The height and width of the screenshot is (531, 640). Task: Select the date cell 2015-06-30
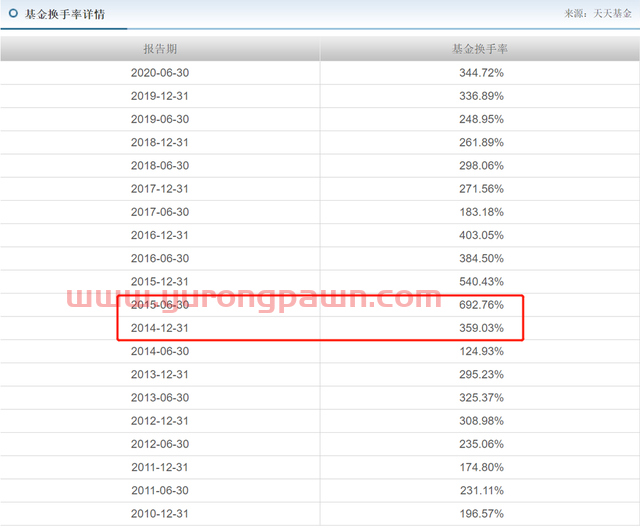(160, 305)
